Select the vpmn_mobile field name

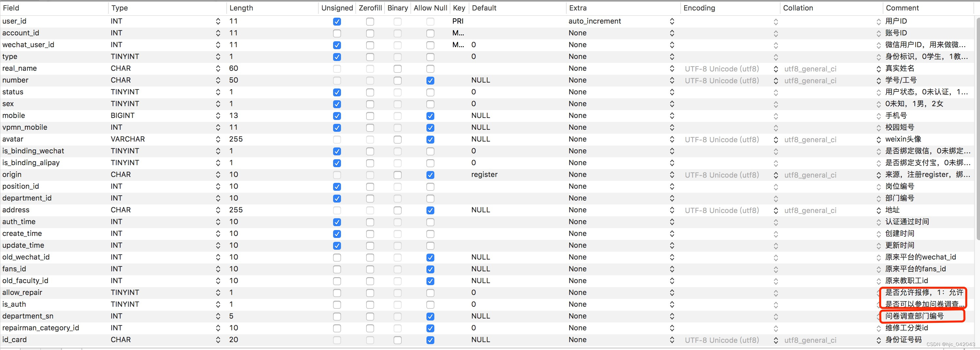(25, 127)
